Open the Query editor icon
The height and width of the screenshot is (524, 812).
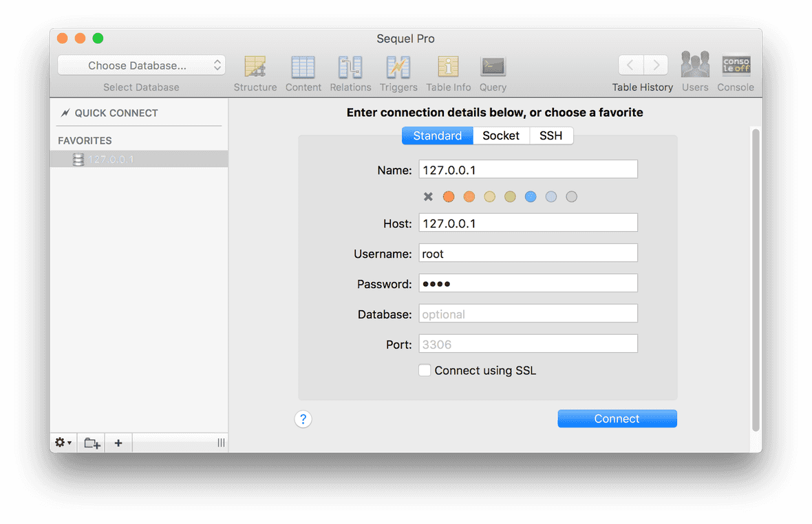tap(493, 66)
